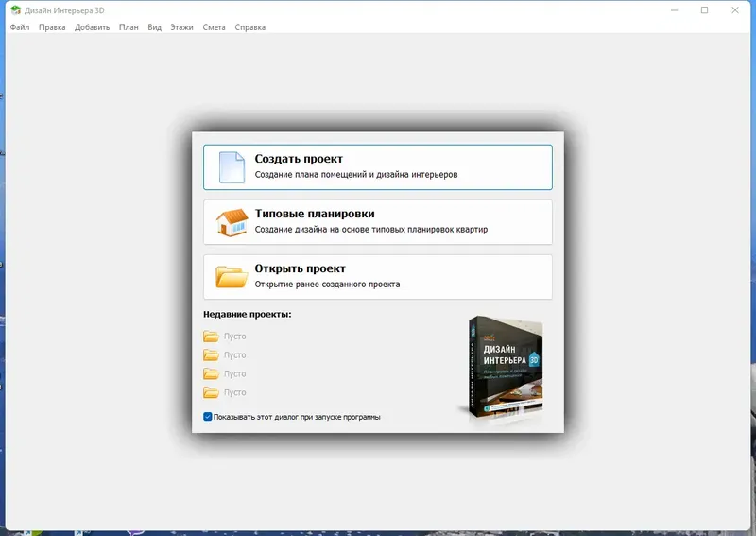Click the orange-roof house icon

(x=232, y=222)
